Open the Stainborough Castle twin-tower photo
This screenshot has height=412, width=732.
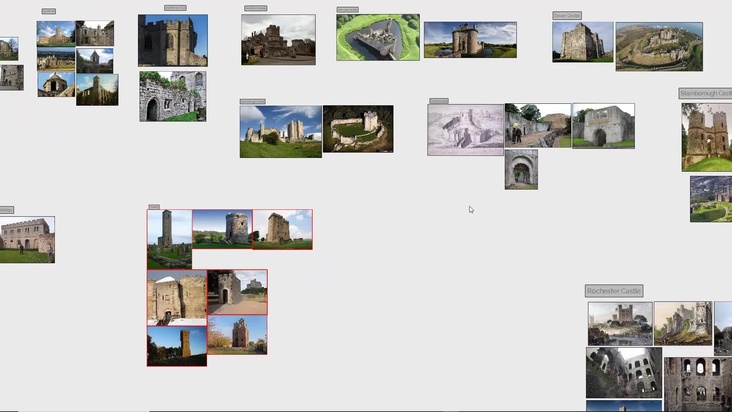pos(706,136)
